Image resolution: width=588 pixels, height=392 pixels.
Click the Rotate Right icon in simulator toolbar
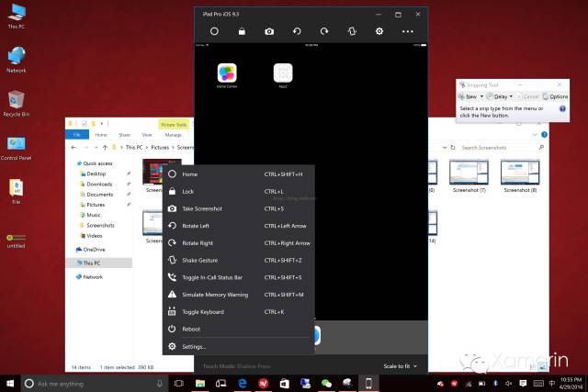(x=324, y=31)
